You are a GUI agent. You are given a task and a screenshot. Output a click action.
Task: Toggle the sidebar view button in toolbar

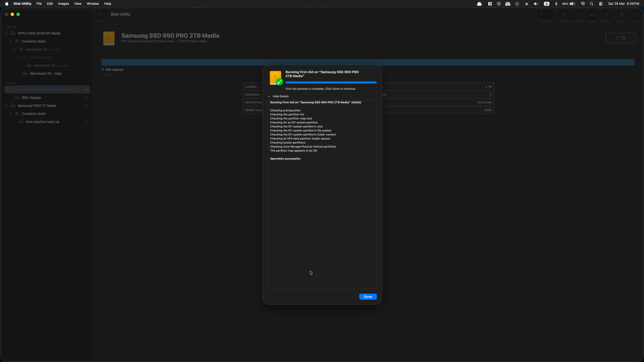(100, 14)
